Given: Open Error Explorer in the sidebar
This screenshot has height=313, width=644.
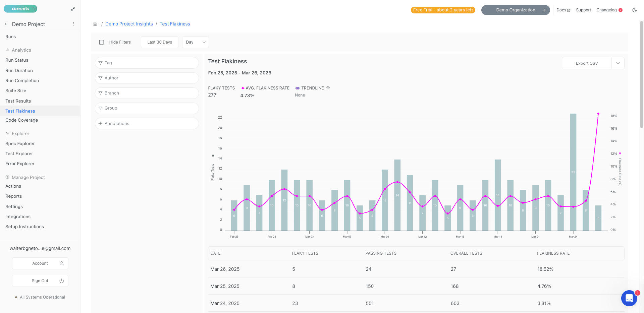Looking at the screenshot, I should click(20, 164).
